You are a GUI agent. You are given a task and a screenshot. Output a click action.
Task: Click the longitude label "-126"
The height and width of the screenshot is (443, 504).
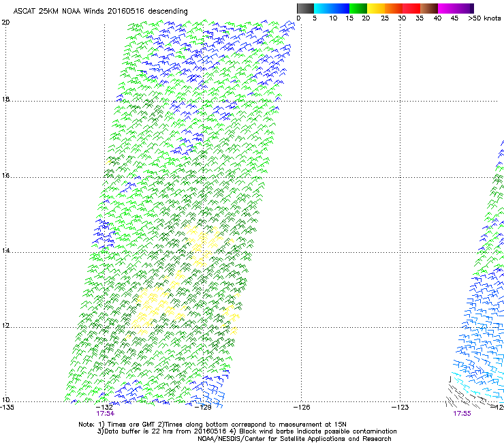click(302, 408)
